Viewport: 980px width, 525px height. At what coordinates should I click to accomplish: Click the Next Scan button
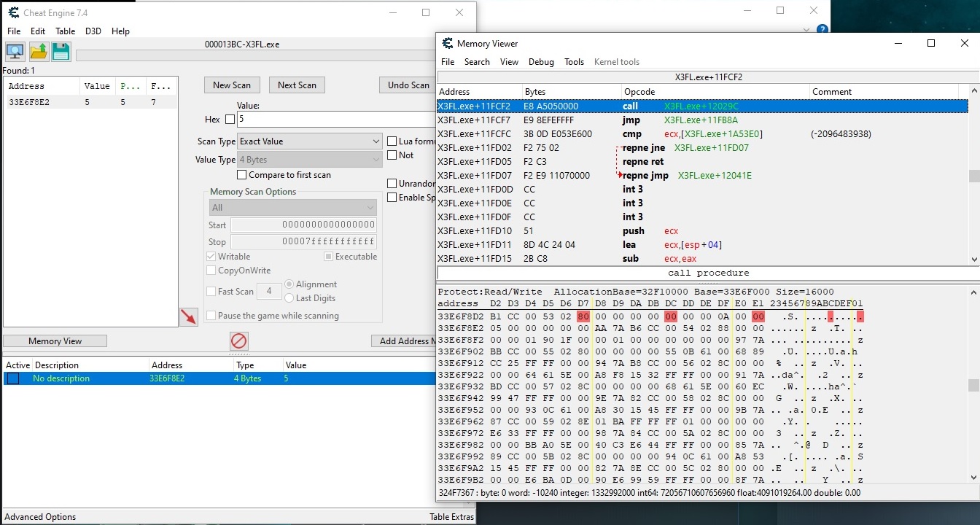pyautogui.click(x=297, y=85)
